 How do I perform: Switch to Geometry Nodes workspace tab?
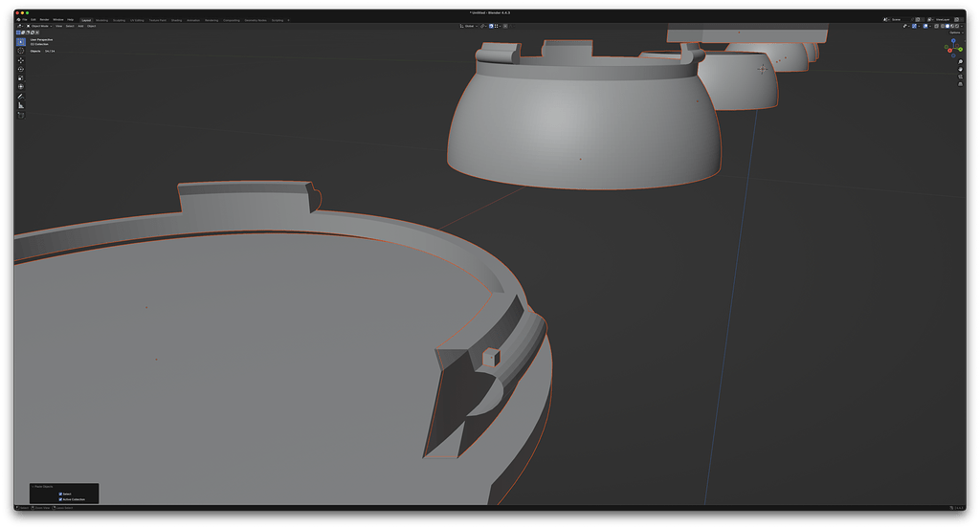[256, 20]
